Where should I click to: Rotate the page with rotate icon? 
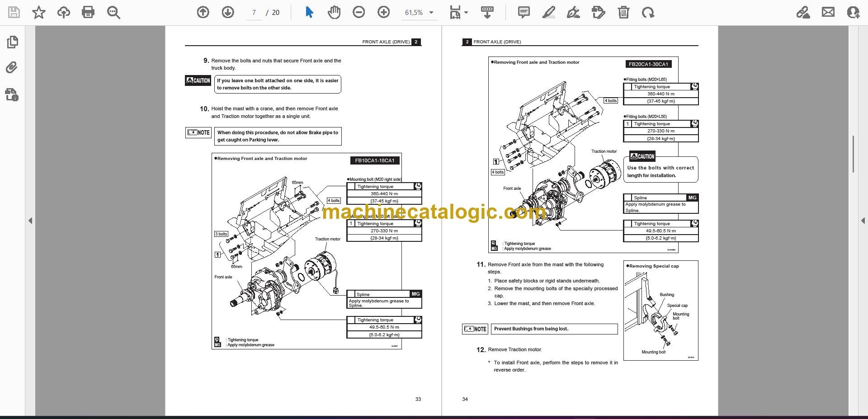click(648, 12)
